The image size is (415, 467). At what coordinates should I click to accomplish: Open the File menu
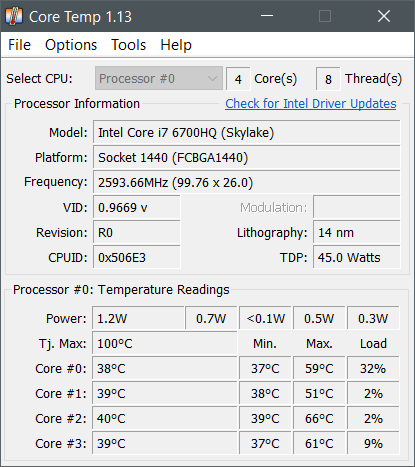(x=19, y=45)
